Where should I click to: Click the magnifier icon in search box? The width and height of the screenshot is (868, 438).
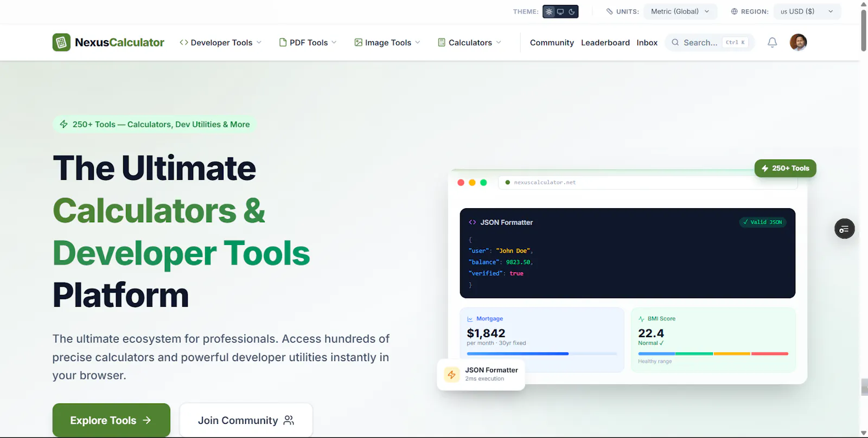pyautogui.click(x=675, y=42)
